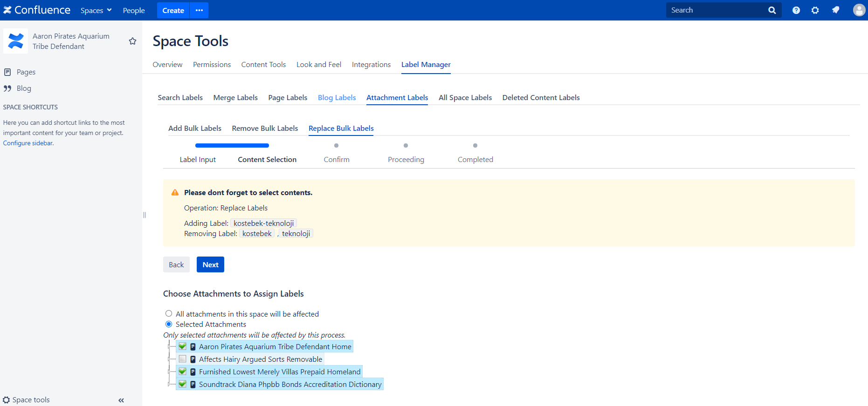868x406 pixels.
Task: Open the Spaces dropdown menu
Action: point(96,10)
